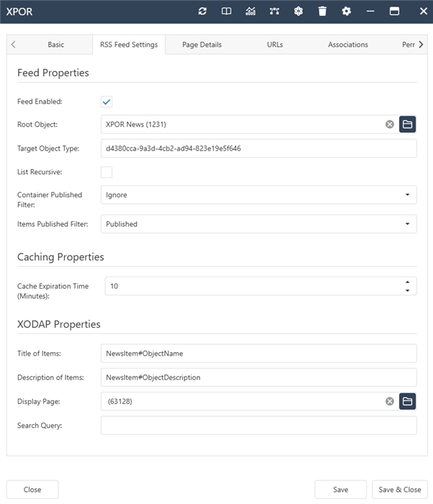Clear the Root Object field value
This screenshot has width=433, height=504.
[x=390, y=125]
